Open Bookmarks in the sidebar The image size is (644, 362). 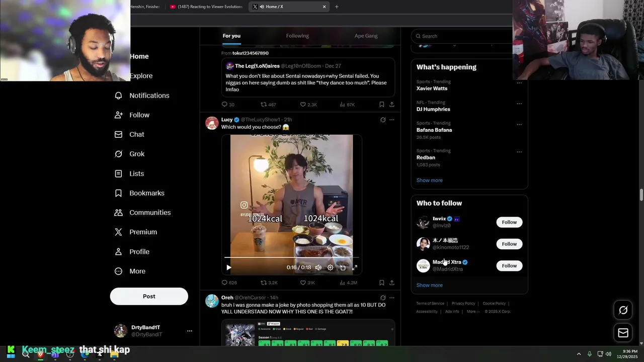point(140,193)
